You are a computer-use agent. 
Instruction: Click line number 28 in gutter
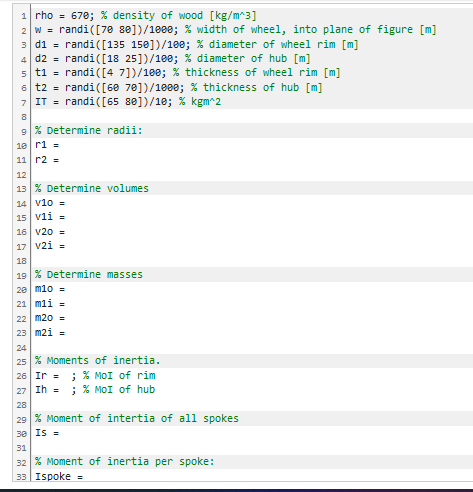point(22,405)
